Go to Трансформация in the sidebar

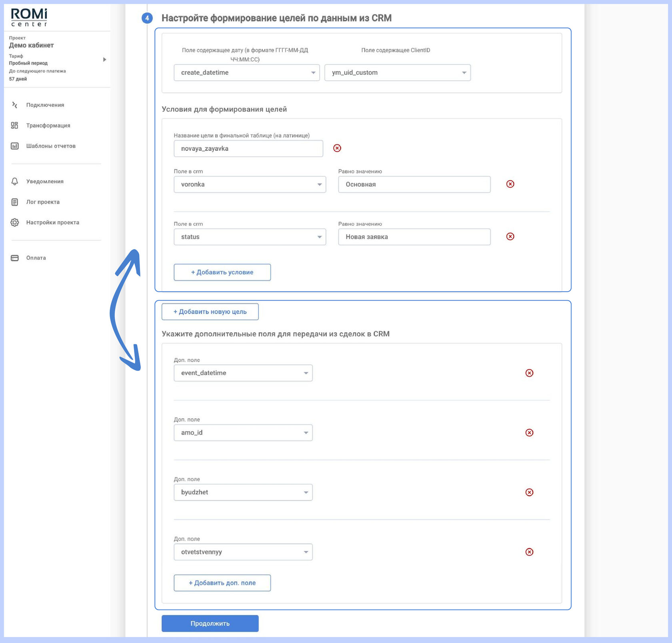point(48,126)
